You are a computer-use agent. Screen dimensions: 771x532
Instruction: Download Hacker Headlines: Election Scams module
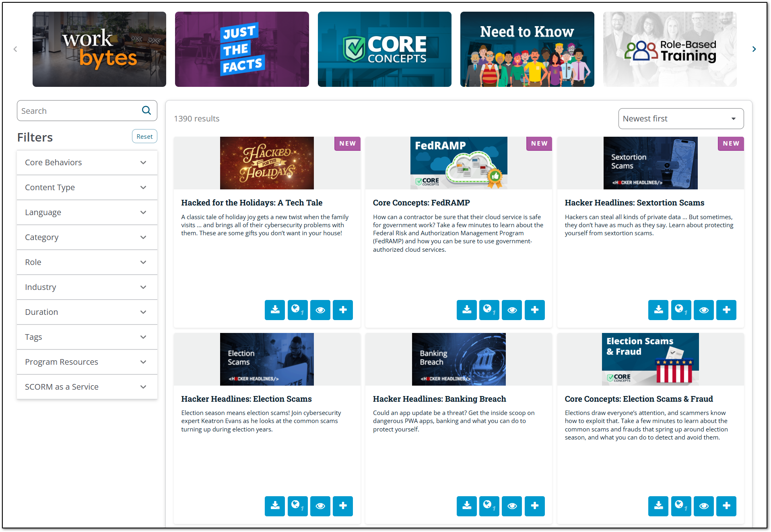pyautogui.click(x=275, y=506)
